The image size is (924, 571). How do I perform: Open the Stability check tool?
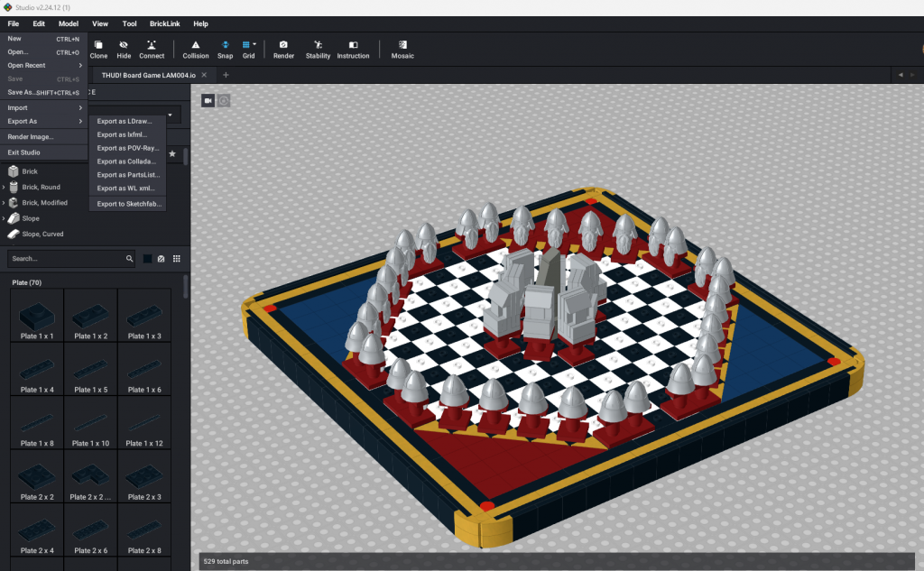[x=318, y=45]
